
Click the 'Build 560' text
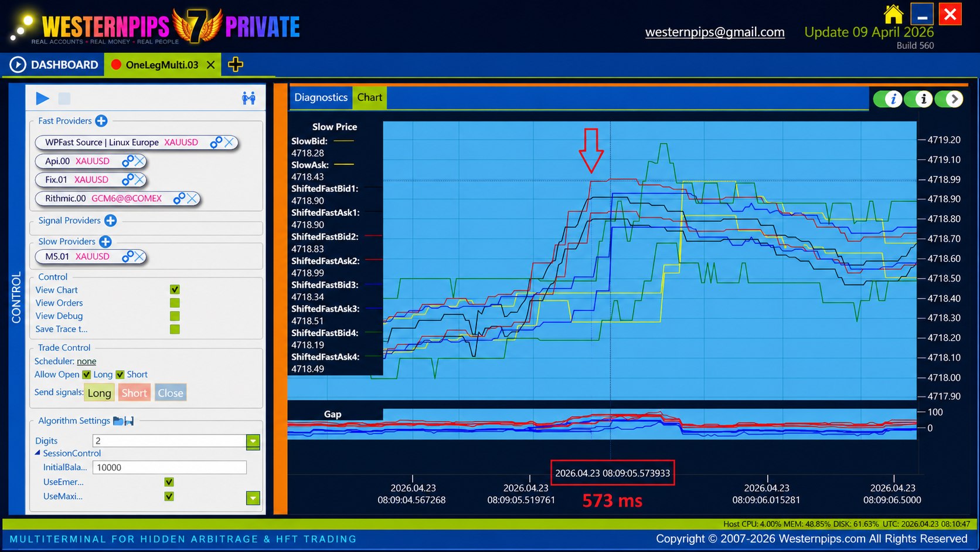pyautogui.click(x=915, y=46)
